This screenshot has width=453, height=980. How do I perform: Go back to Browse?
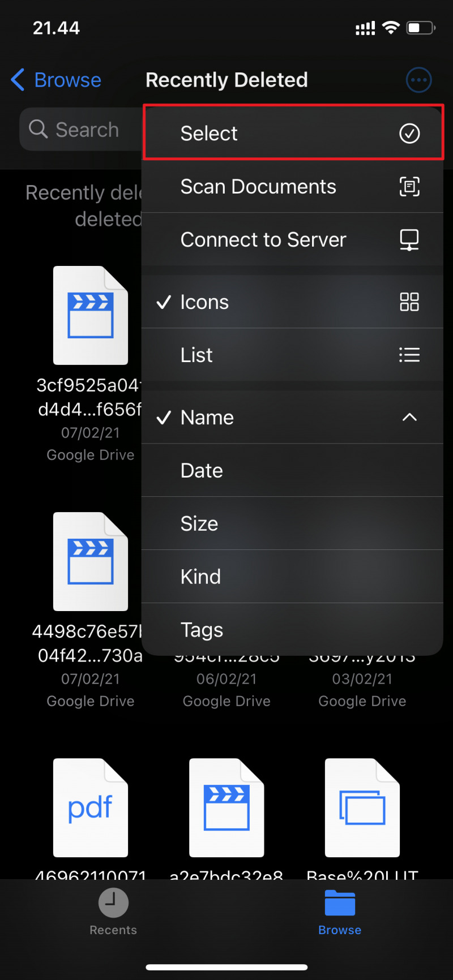[56, 80]
